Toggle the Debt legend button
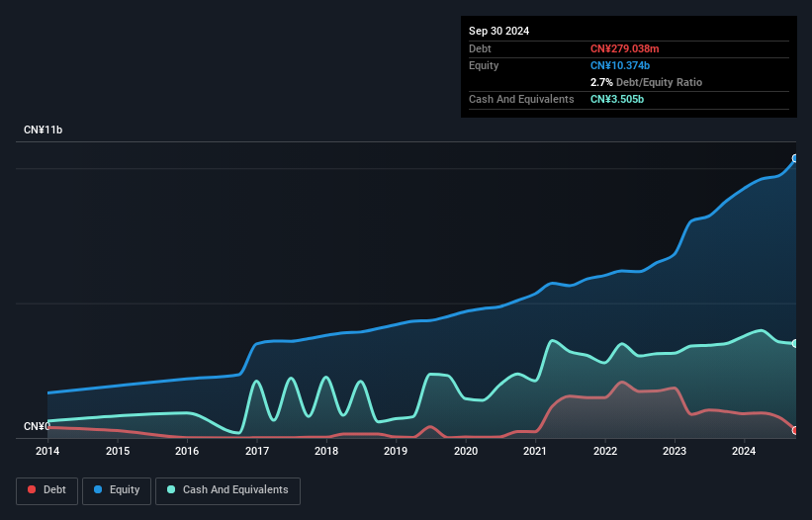The height and width of the screenshot is (520, 812). point(45,489)
